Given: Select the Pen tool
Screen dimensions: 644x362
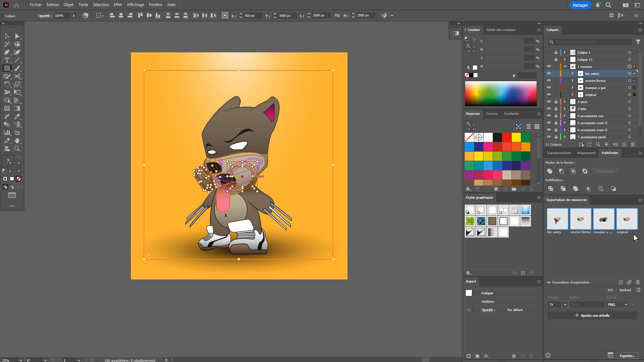Looking at the screenshot, I should 7,52.
